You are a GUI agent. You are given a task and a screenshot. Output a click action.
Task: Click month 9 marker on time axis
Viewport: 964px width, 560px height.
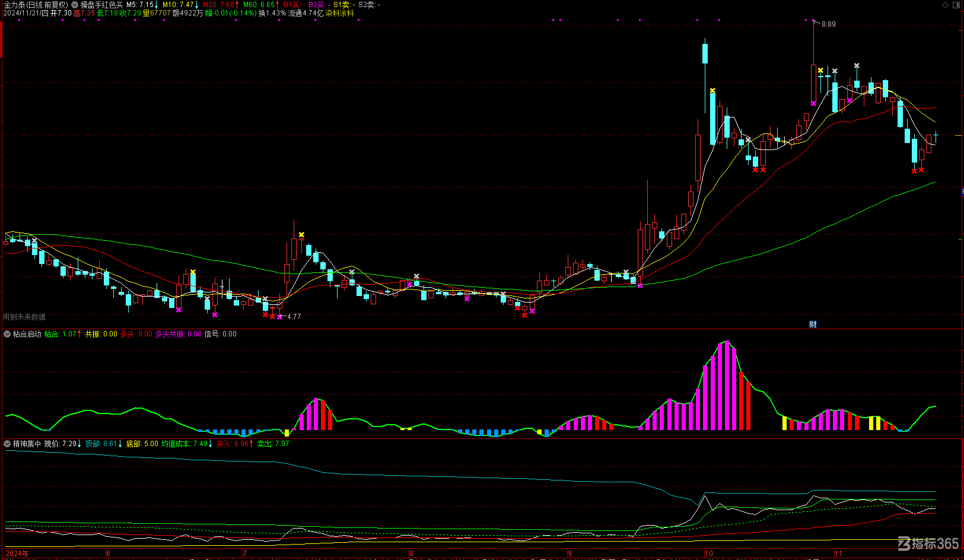tap(570, 553)
